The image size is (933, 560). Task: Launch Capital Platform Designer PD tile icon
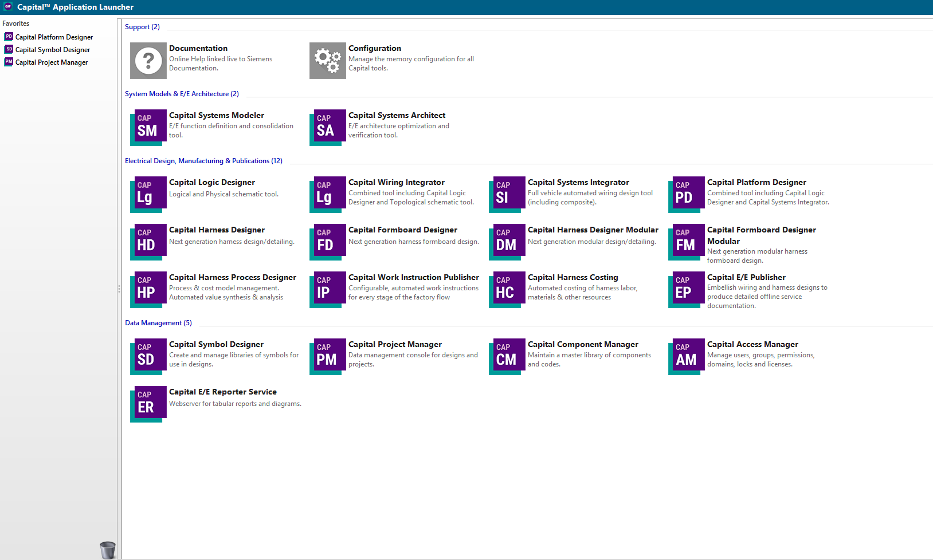[x=687, y=195]
